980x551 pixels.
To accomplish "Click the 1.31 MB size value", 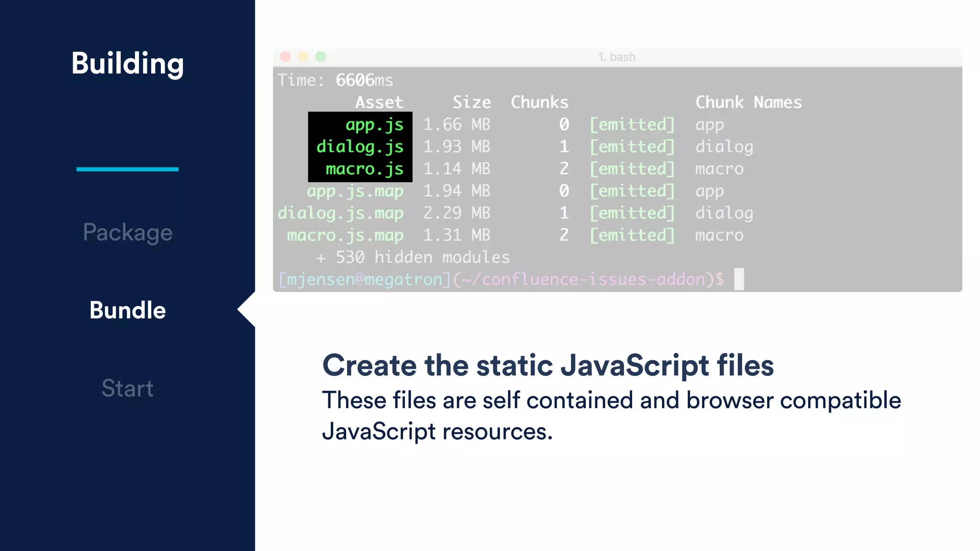I will 457,235.
